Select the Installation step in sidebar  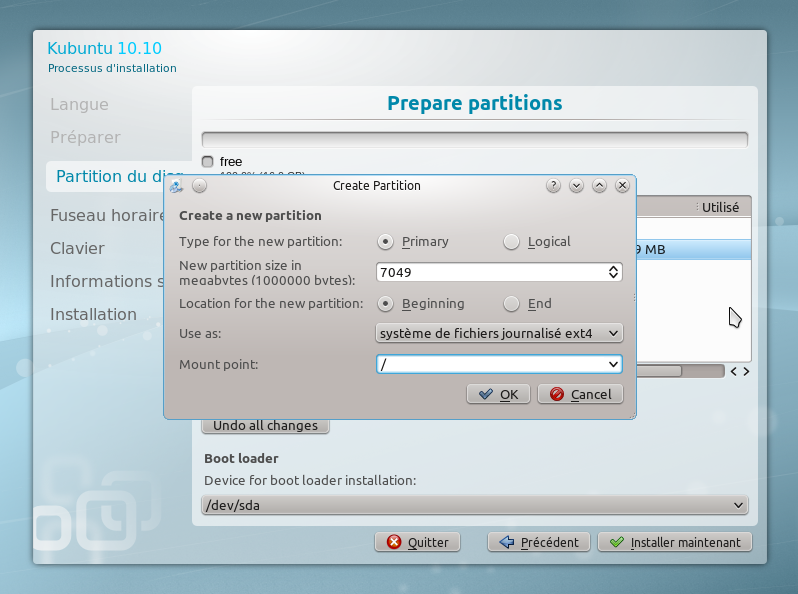pyautogui.click(x=93, y=315)
